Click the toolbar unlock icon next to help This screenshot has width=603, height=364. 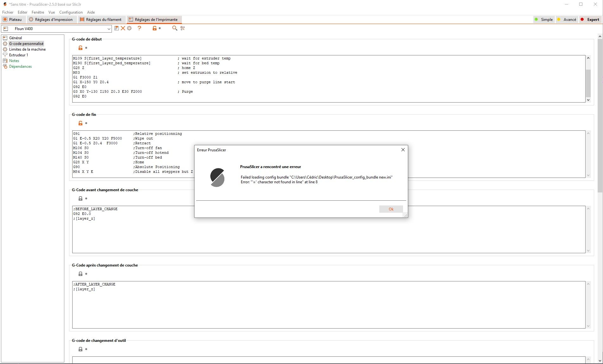(155, 28)
